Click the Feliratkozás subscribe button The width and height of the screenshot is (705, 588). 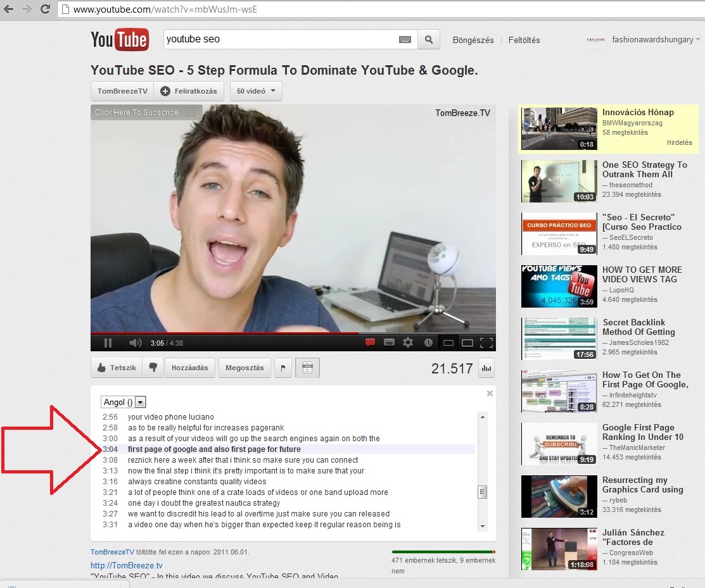[189, 91]
